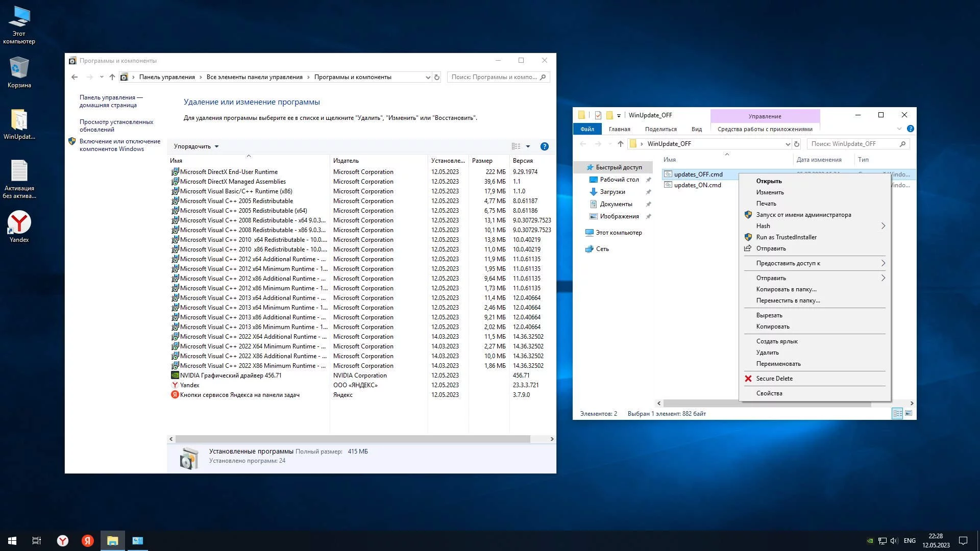Click the help icon in Programs window
This screenshot has width=980, height=551.
544,146
